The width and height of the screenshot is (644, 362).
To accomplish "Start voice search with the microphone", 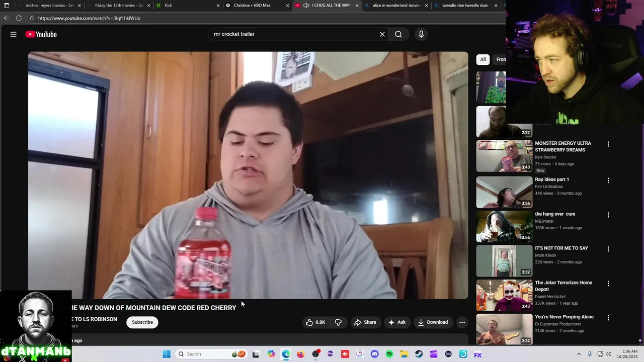I will coord(421,34).
